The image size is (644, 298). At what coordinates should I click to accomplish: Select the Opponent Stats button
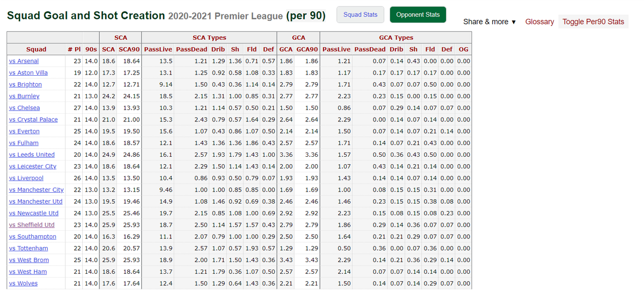[x=418, y=14]
